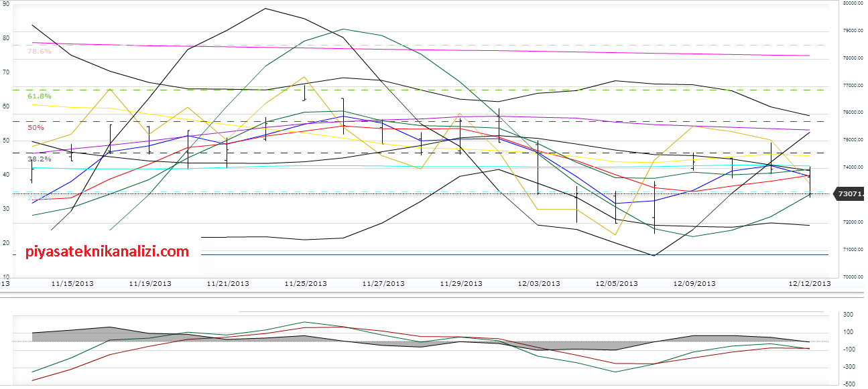Viewport: 868px width, 389px height.
Task: Click the 11/25/2013 date axis label
Action: tap(306, 283)
